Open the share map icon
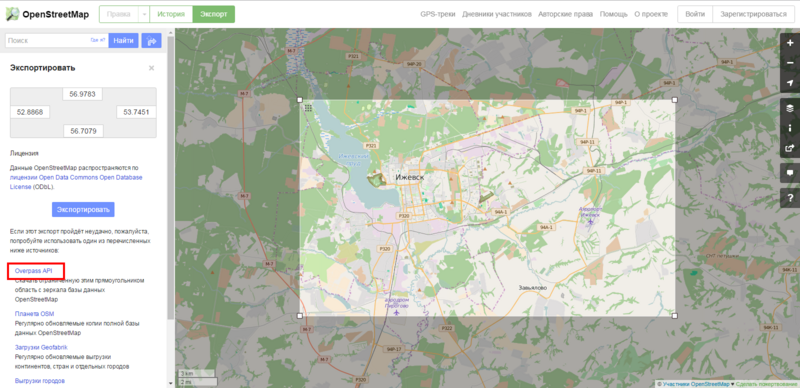Image resolution: width=800 pixels, height=388 pixels. tap(790, 148)
